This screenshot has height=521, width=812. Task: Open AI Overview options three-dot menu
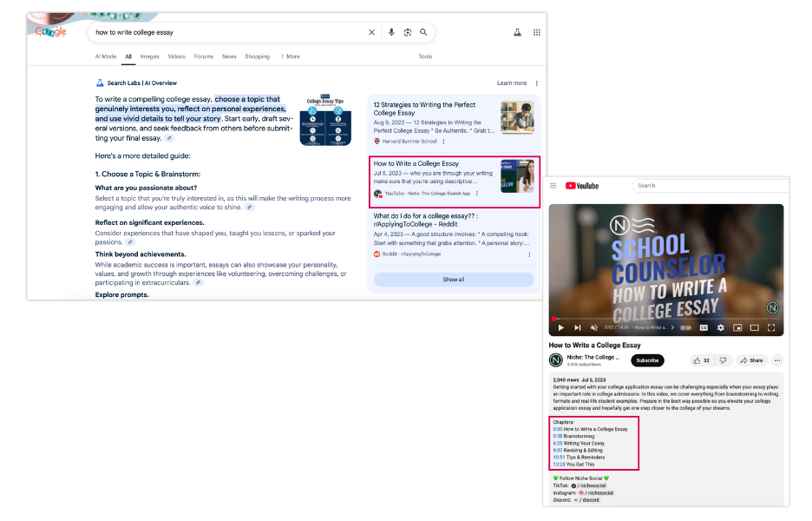[536, 83]
